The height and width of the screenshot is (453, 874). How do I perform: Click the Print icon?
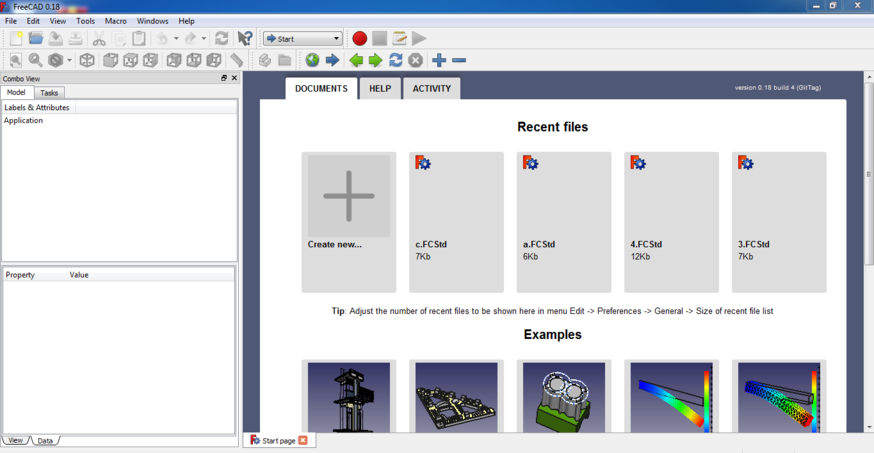pos(75,38)
